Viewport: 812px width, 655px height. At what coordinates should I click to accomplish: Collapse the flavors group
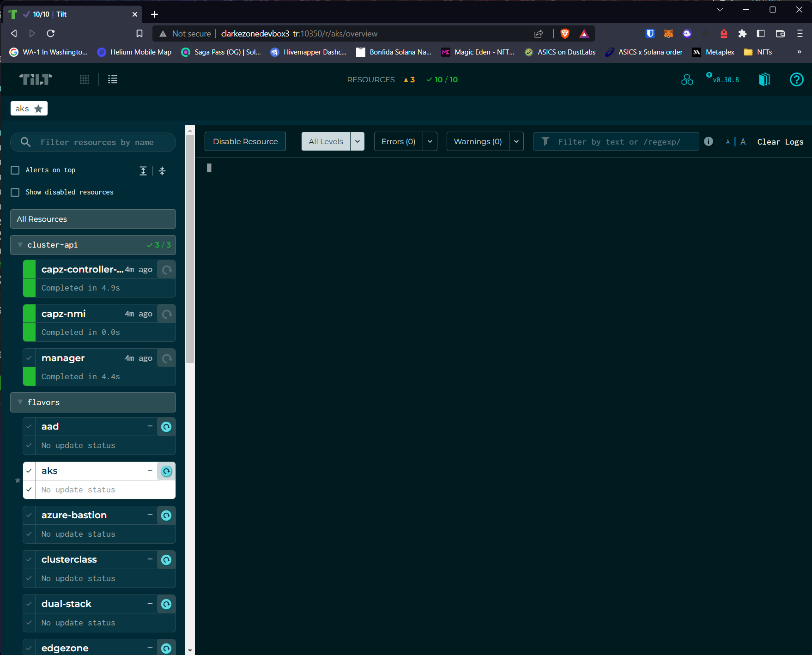[x=20, y=402]
